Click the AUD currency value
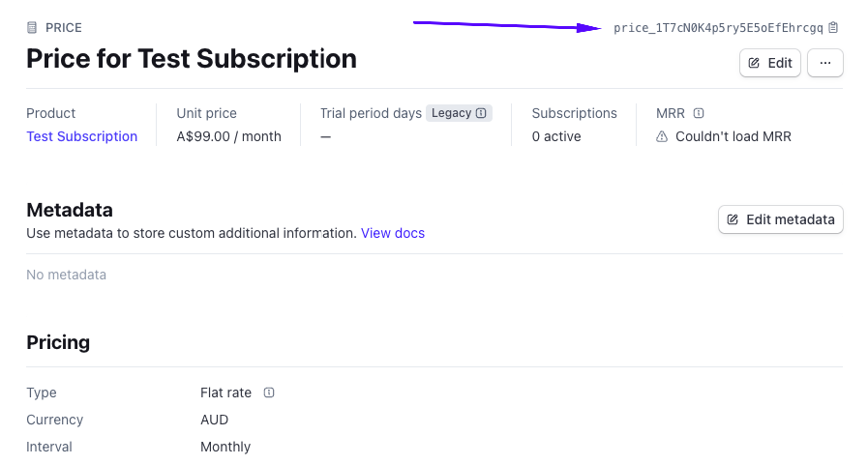This screenshot has height=465, width=868. (x=214, y=420)
